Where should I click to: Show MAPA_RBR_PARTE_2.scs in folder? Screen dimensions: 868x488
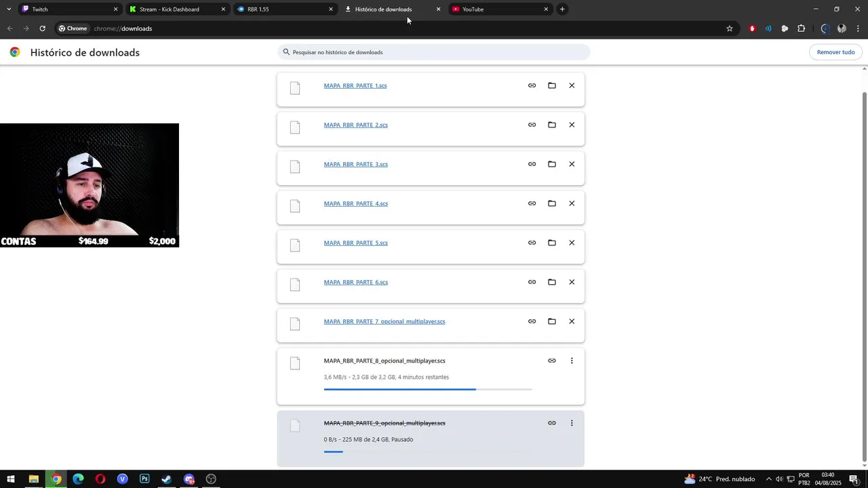tap(552, 125)
